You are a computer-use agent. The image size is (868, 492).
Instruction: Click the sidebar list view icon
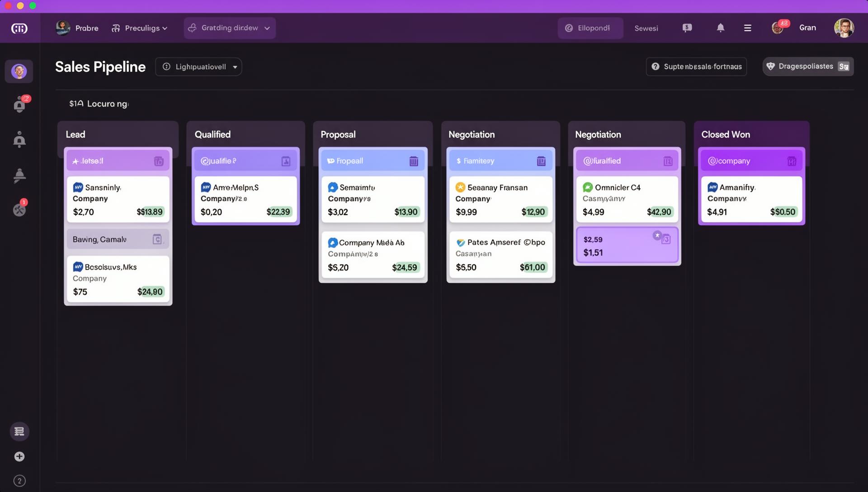pyautogui.click(x=19, y=431)
